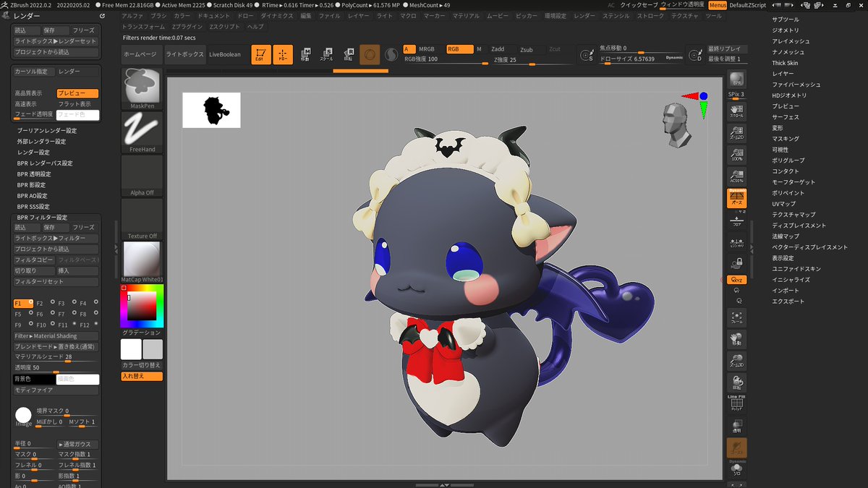Toggle the Floor (フロア) grid icon
The height and width of the screenshot is (488, 868).
736,222
